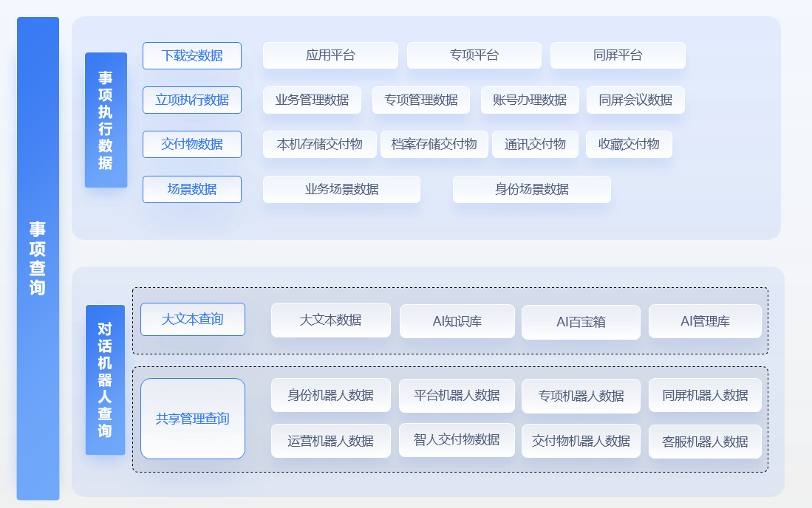
Task: Select 身份场景数据 block
Action: (x=531, y=189)
